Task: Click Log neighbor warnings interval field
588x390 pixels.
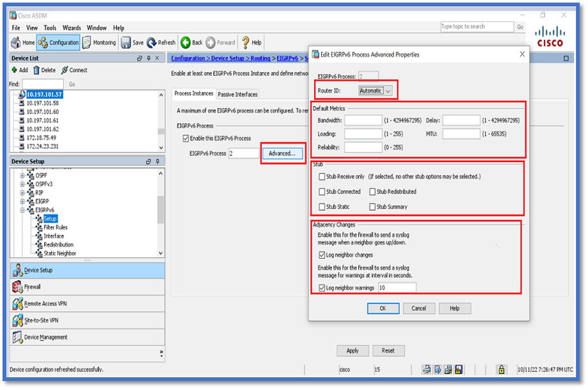Action: tap(397, 288)
